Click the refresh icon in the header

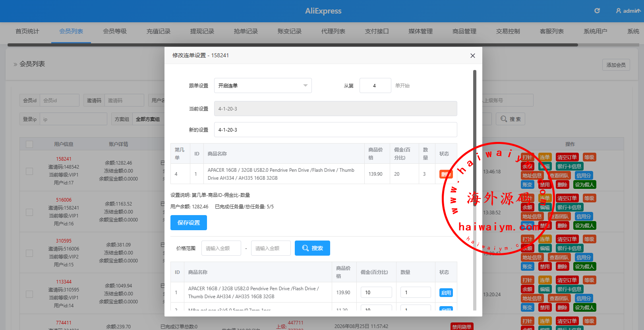(597, 11)
